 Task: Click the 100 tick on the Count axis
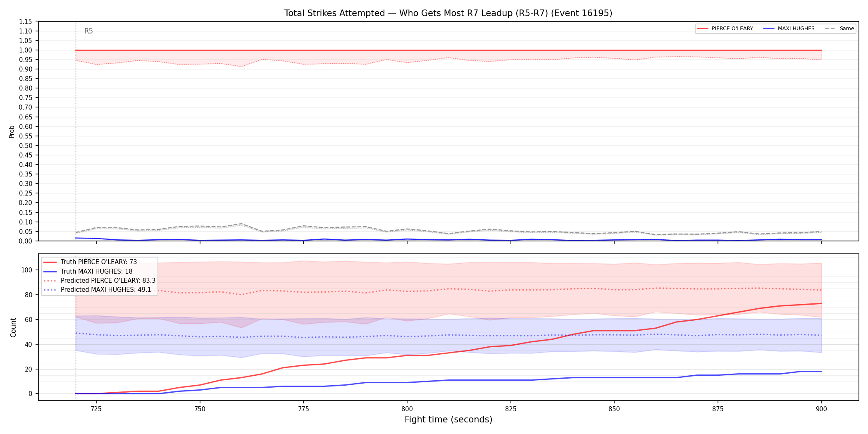point(27,270)
